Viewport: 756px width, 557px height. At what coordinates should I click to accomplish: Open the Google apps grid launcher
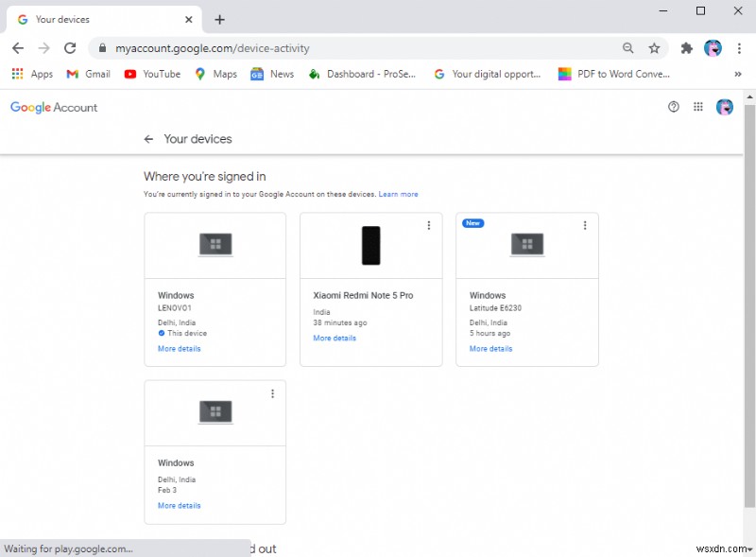(x=698, y=107)
